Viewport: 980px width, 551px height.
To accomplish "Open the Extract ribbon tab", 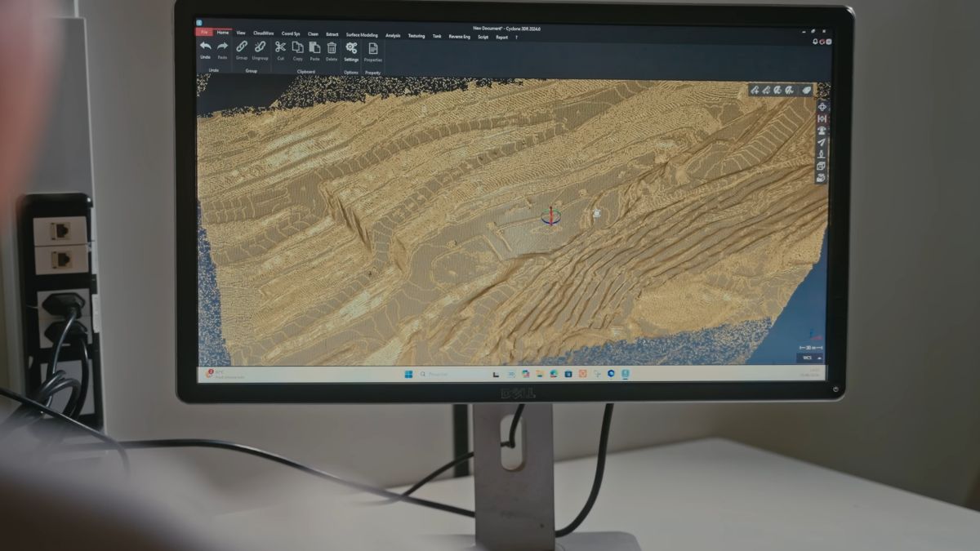I will (x=332, y=34).
